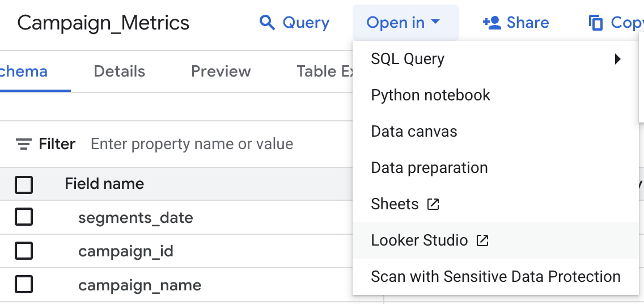Switch to the Details tab
Image resolution: width=644 pixels, height=304 pixels.
click(x=119, y=71)
